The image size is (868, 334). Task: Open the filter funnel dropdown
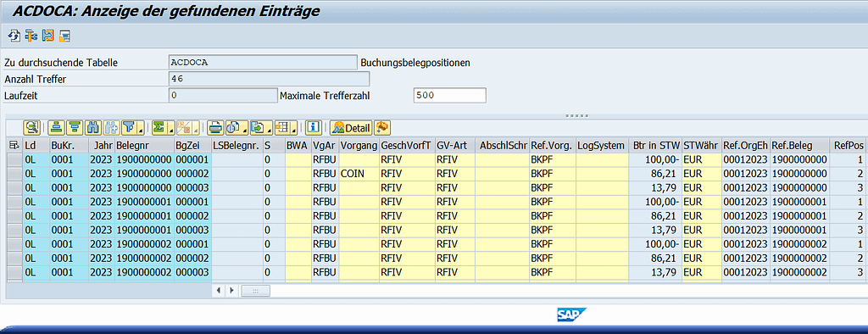pos(132,128)
